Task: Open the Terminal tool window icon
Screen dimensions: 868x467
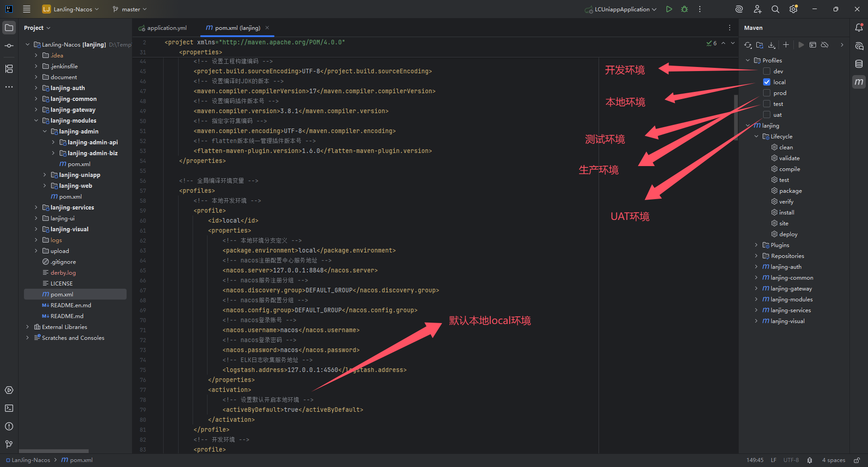Action: pos(9,408)
